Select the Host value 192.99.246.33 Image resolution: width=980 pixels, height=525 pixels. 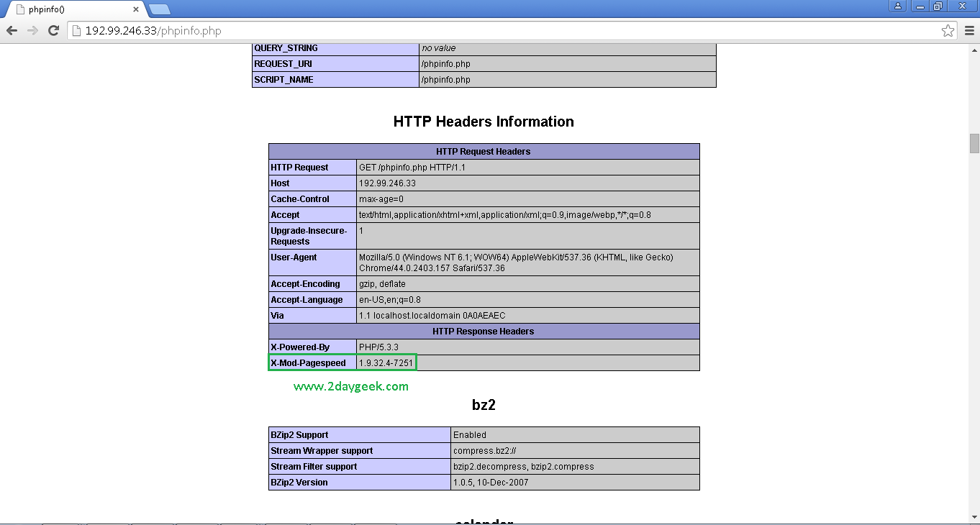point(387,183)
